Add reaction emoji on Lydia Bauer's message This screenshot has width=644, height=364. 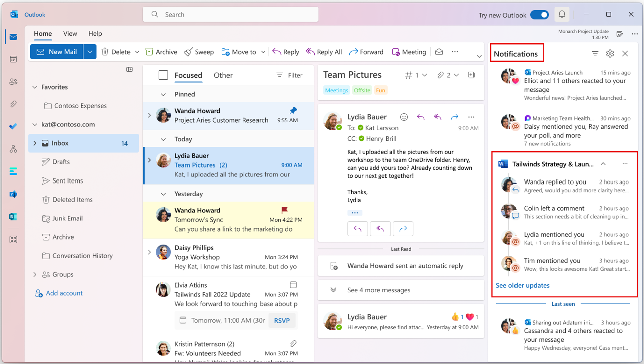pos(404,117)
